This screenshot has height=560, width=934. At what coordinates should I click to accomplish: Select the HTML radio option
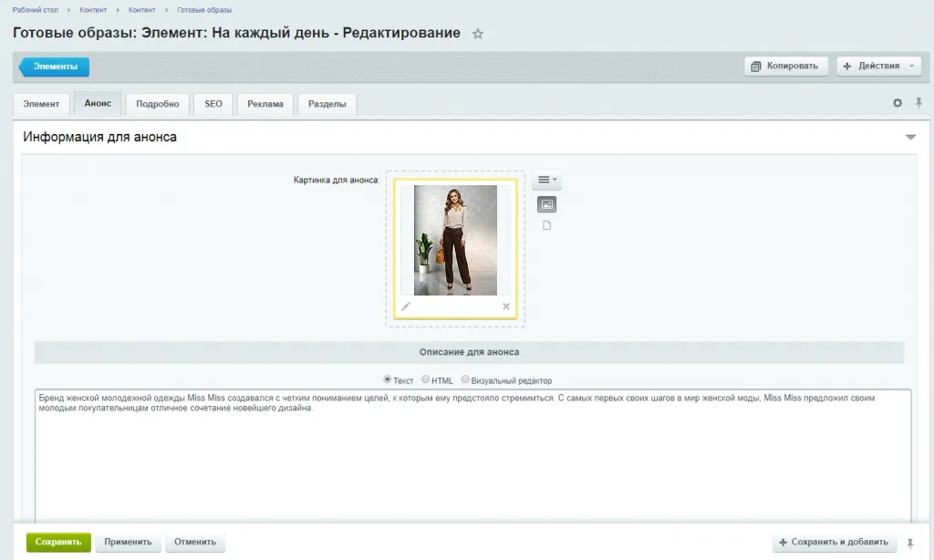click(x=426, y=379)
